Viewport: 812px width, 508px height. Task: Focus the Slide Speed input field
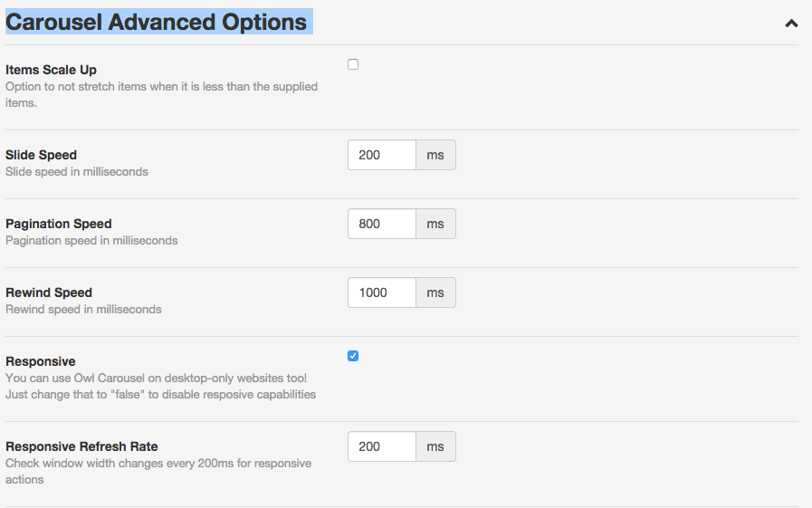click(382, 155)
